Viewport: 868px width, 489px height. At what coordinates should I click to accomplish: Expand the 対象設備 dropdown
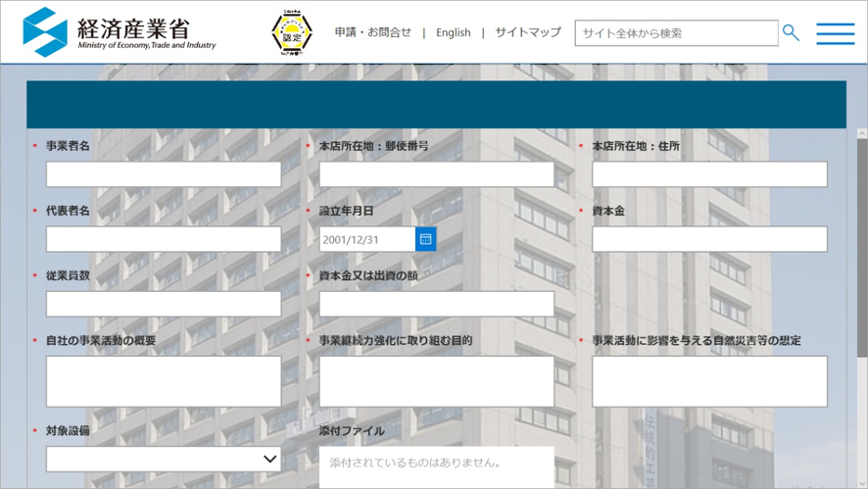pos(164,459)
